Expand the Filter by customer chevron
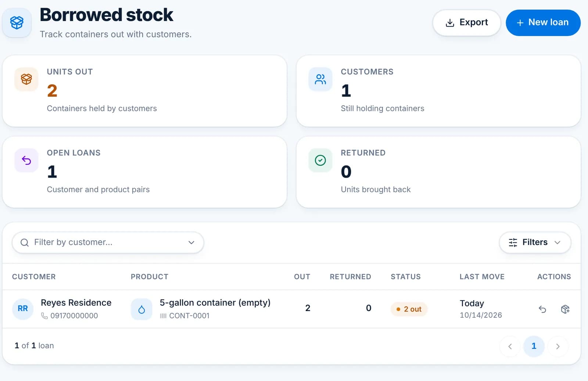The width and height of the screenshot is (588, 381). tap(191, 242)
